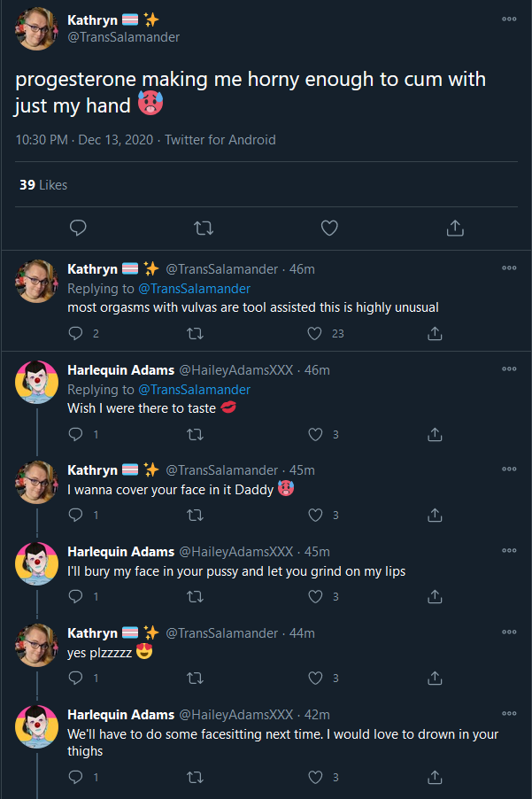Image resolution: width=532 pixels, height=799 pixels.
Task: Reply to the 'most orgasms' tweet
Action: [x=75, y=333]
